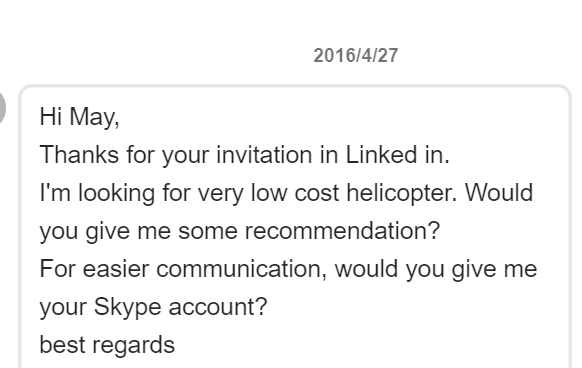Click the sender avatar beside the message
Viewport: 582px width, 368px height.
pyautogui.click(x=2, y=108)
